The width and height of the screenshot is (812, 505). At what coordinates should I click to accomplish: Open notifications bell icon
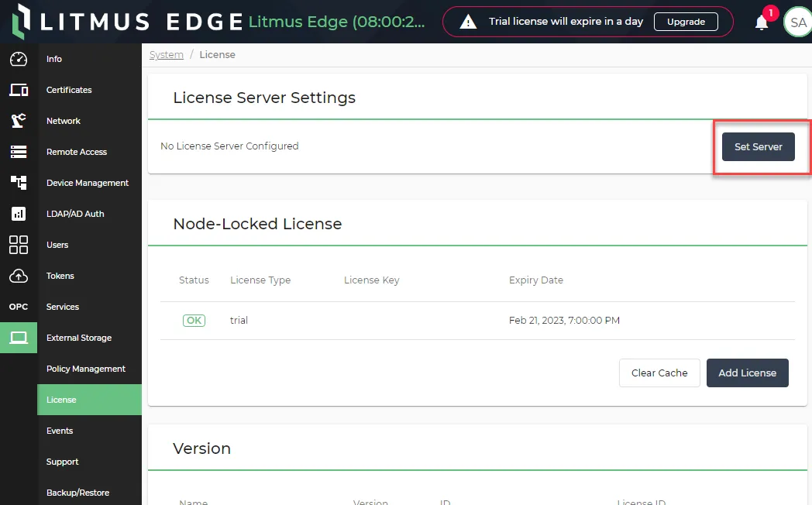[x=761, y=22]
